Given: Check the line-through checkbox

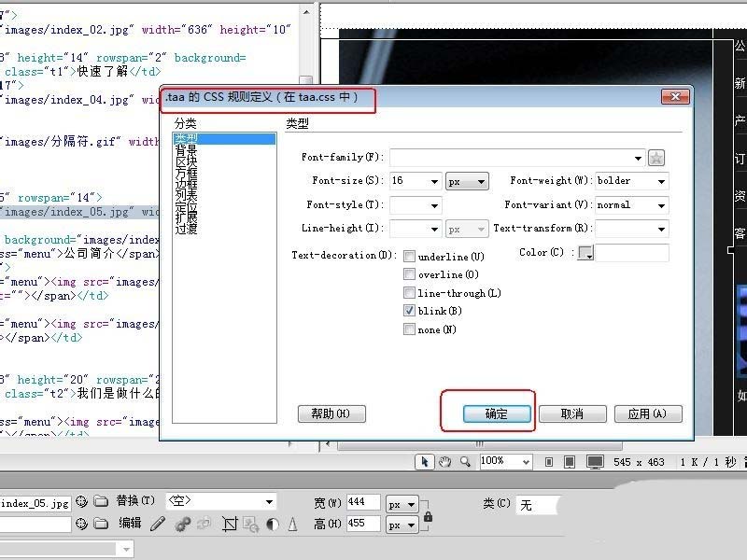Looking at the screenshot, I should coord(409,292).
